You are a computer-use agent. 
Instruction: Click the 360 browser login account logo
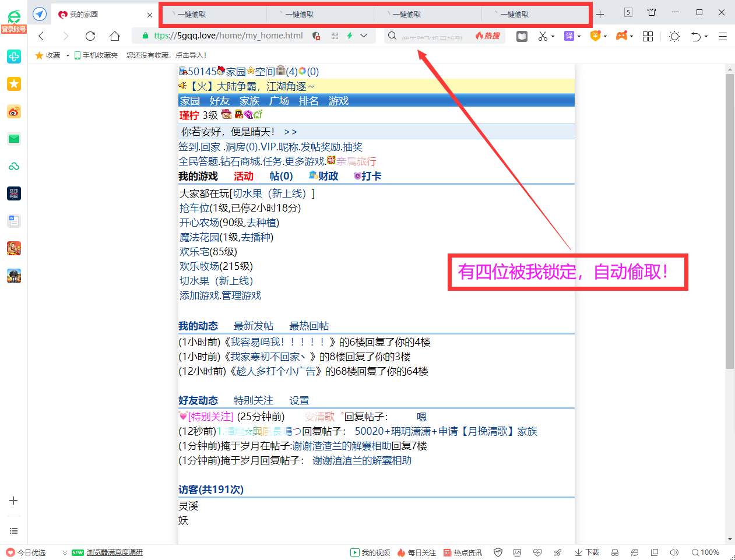[14, 20]
